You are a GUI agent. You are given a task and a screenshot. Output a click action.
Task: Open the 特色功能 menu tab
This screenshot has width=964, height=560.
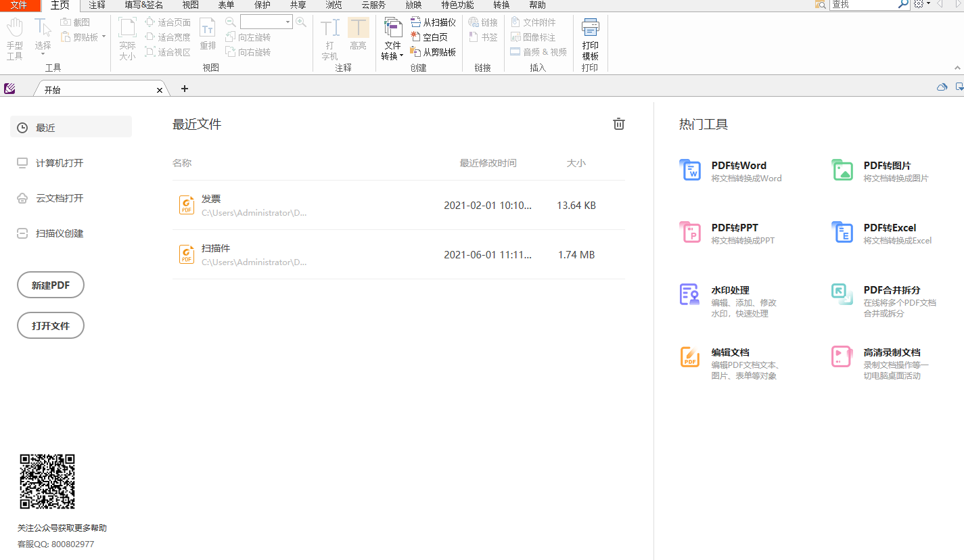tap(457, 5)
